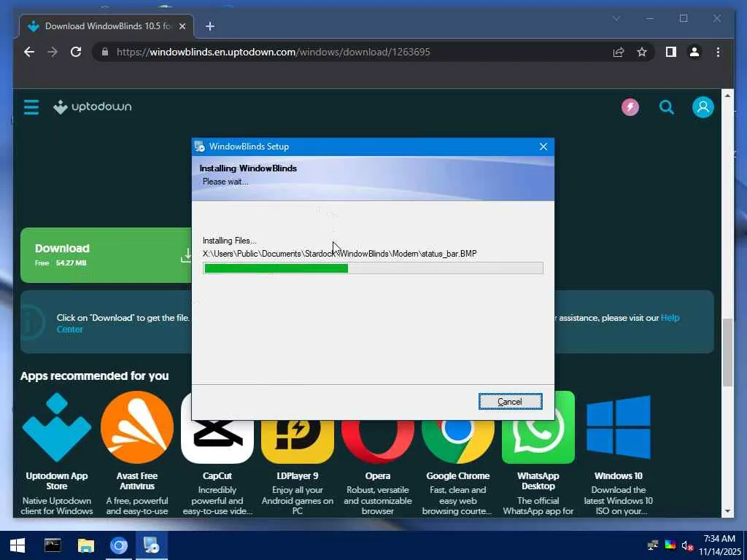Open the Google Chrome app icon
The image size is (747, 560).
click(458, 442)
